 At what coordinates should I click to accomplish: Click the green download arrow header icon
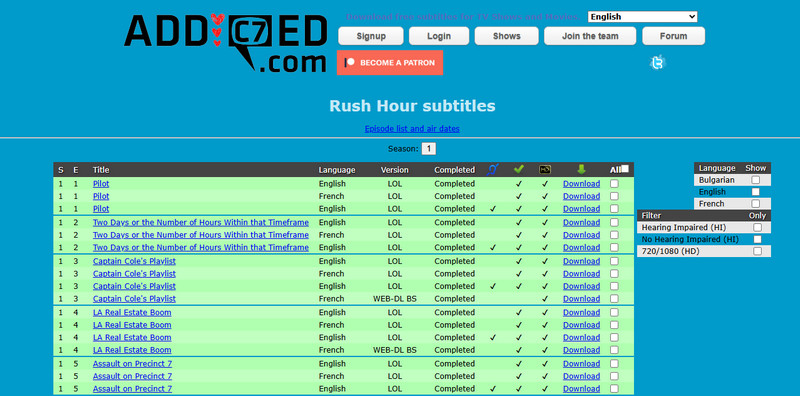pos(581,169)
